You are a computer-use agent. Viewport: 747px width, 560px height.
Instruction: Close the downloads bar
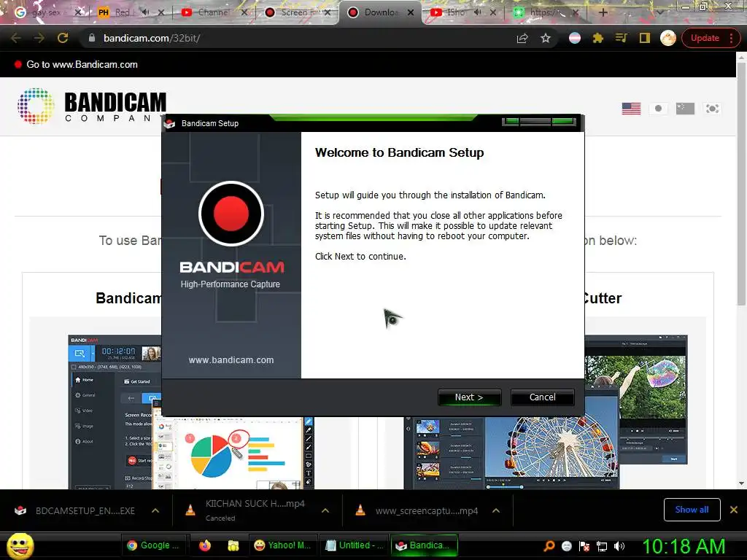[x=734, y=510]
